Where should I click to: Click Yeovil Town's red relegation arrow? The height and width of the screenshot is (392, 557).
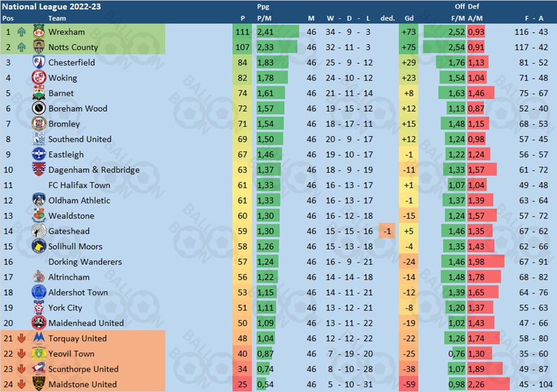(21, 354)
